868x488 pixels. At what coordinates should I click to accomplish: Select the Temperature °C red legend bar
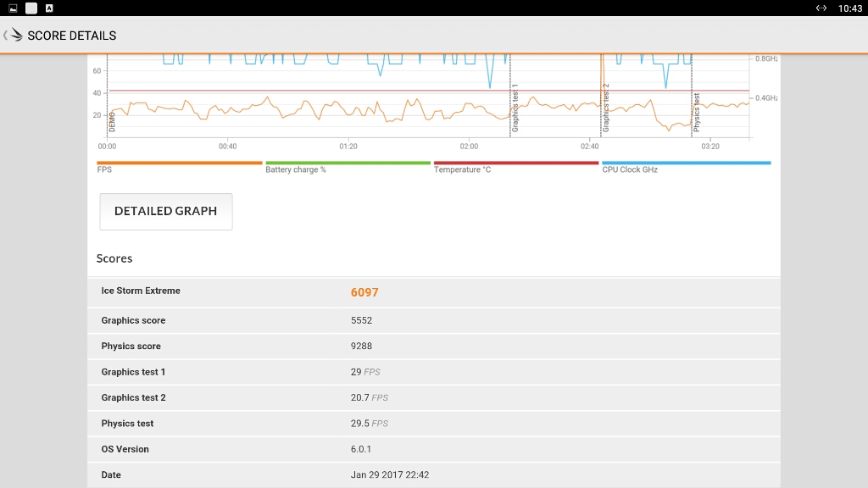[516, 164]
